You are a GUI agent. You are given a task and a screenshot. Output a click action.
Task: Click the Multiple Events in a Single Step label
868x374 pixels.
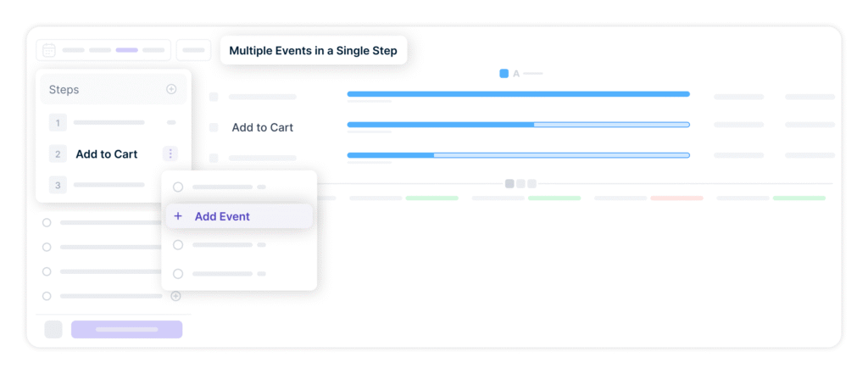[x=314, y=51]
